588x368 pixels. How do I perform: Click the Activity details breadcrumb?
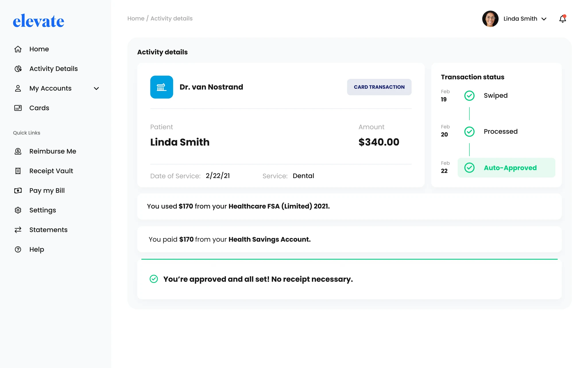pyautogui.click(x=171, y=18)
